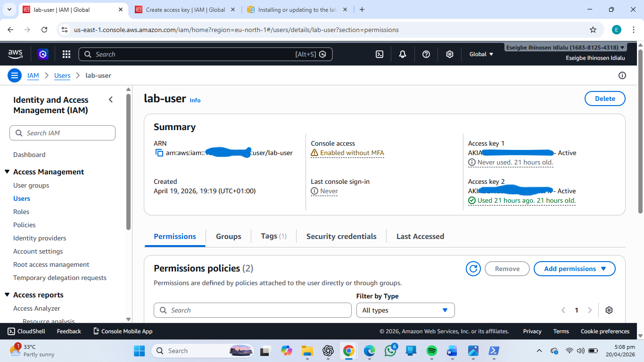Image resolution: width=644 pixels, height=362 pixels.
Task: Click the Info link next to lab-user
Action: [x=195, y=100]
